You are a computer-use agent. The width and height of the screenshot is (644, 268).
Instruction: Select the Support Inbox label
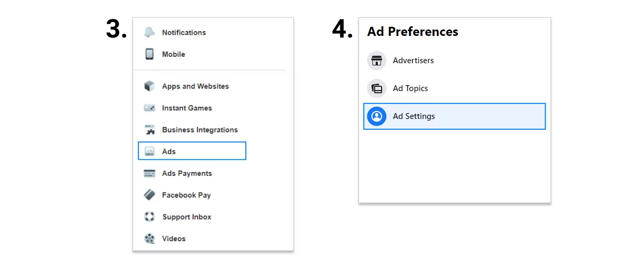[187, 217]
